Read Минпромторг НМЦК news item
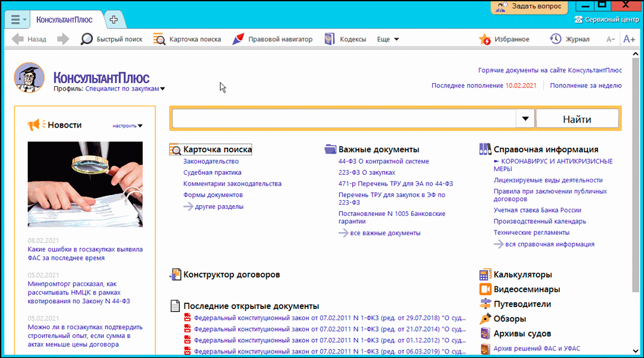This screenshot has width=644, height=358. coord(79,292)
